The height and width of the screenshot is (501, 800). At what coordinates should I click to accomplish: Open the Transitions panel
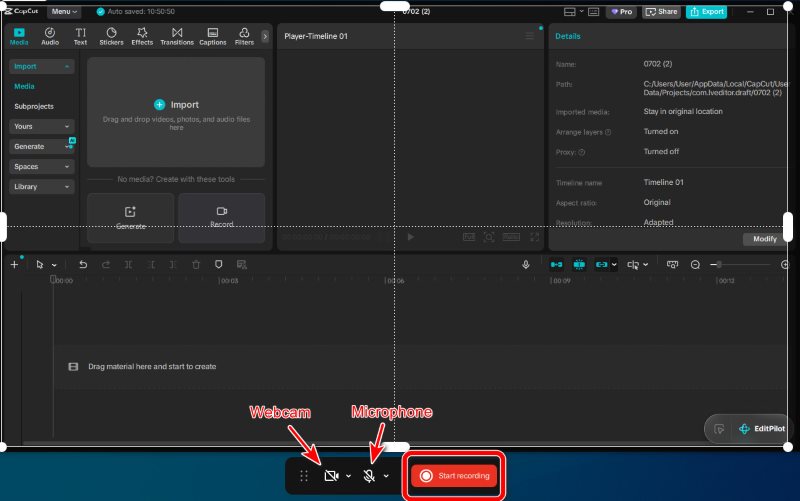(x=177, y=36)
